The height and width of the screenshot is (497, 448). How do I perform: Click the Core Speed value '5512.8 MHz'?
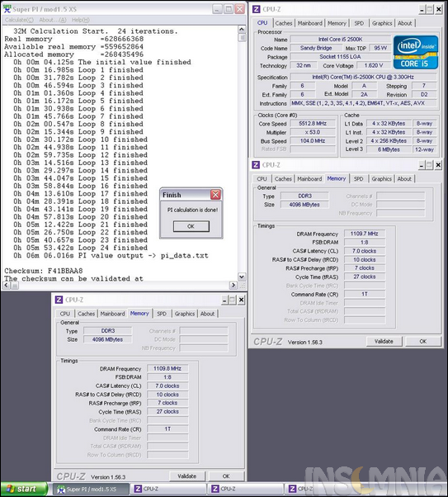pyautogui.click(x=313, y=123)
